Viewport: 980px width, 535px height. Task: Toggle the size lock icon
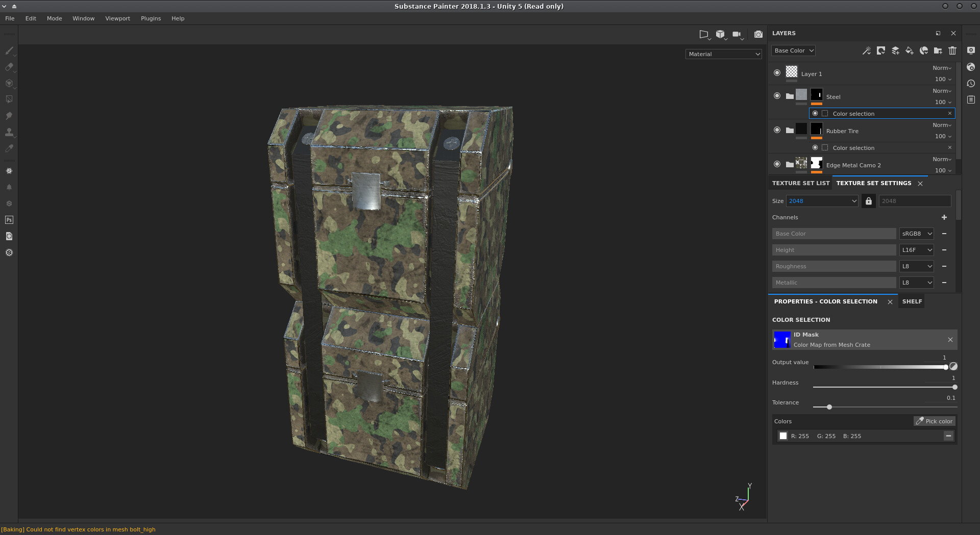[x=869, y=201]
